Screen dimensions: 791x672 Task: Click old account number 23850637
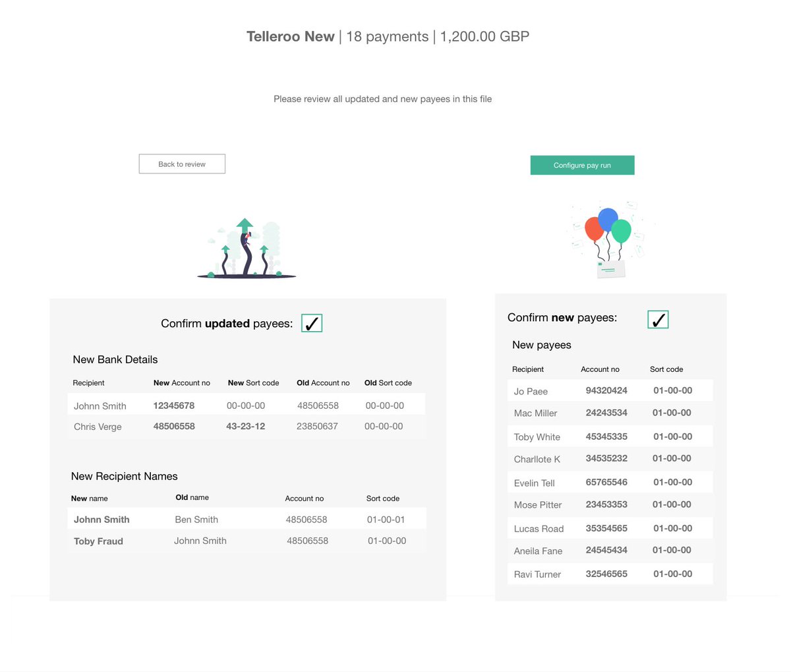[317, 427]
